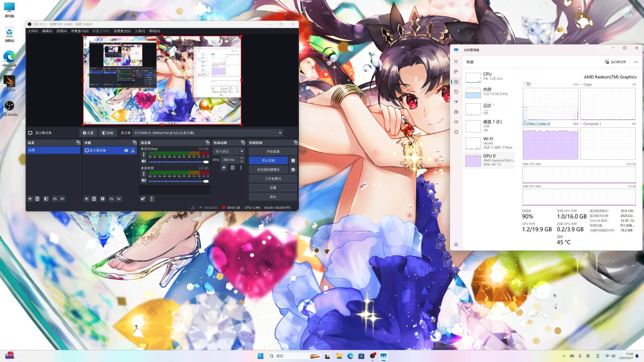Open OBS 工具(T) menu
The width and height of the screenshot is (644, 362).
coord(140,31)
